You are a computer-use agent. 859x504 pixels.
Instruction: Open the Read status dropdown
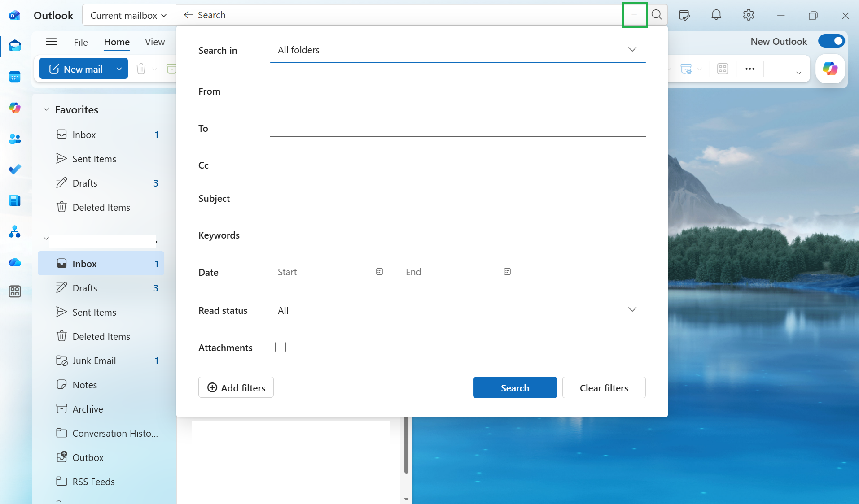458,310
